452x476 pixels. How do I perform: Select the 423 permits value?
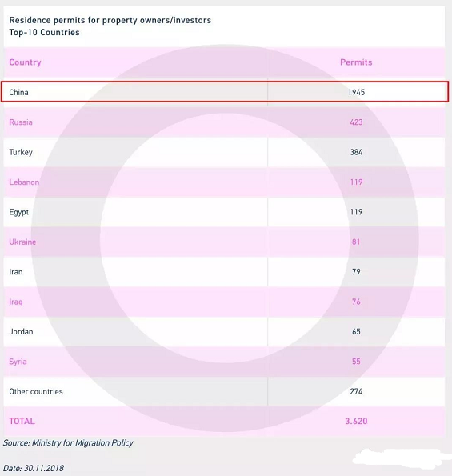point(356,122)
